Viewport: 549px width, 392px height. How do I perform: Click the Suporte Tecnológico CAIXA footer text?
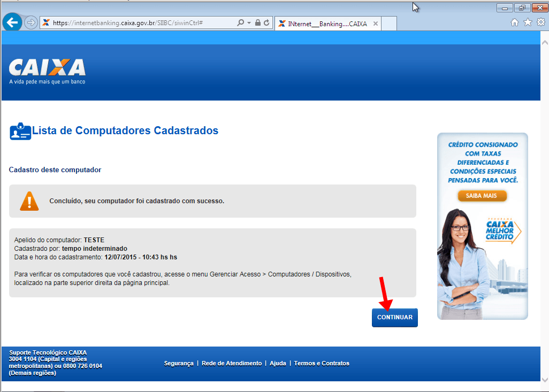point(48,352)
